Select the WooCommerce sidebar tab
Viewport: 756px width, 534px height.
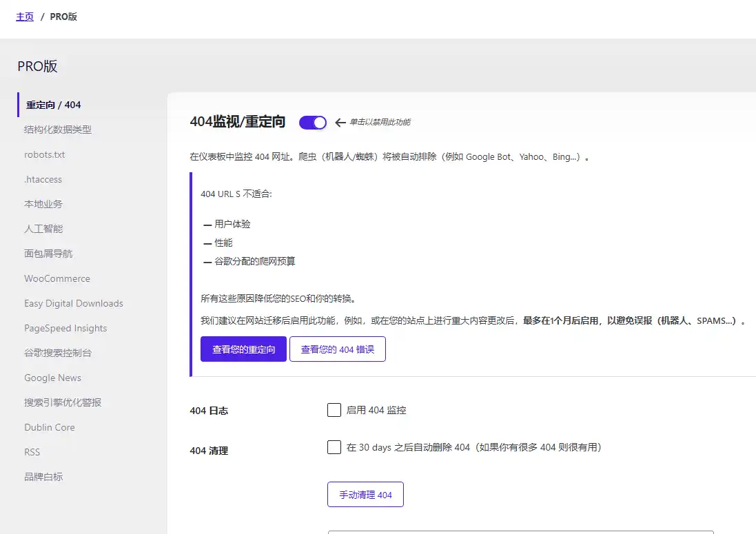point(57,278)
